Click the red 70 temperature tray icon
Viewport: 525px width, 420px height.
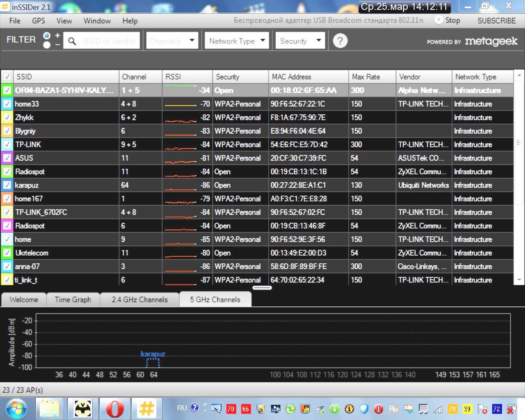point(231,409)
